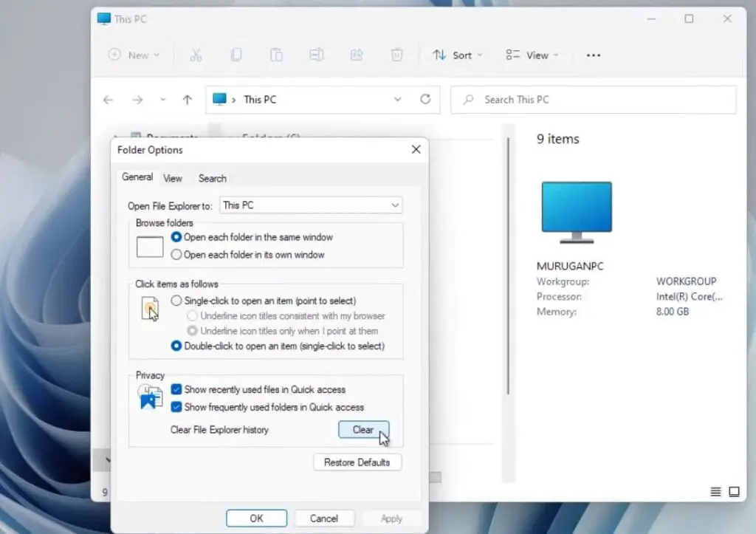Click the Refresh icon in the address bar
This screenshot has width=756, height=534.
click(x=427, y=99)
